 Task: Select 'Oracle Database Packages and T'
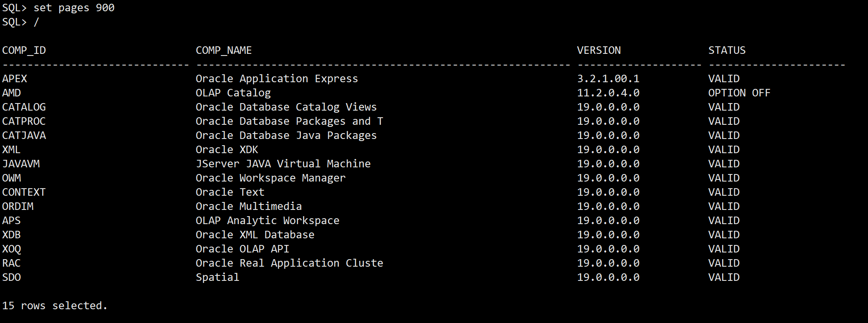[290, 121]
